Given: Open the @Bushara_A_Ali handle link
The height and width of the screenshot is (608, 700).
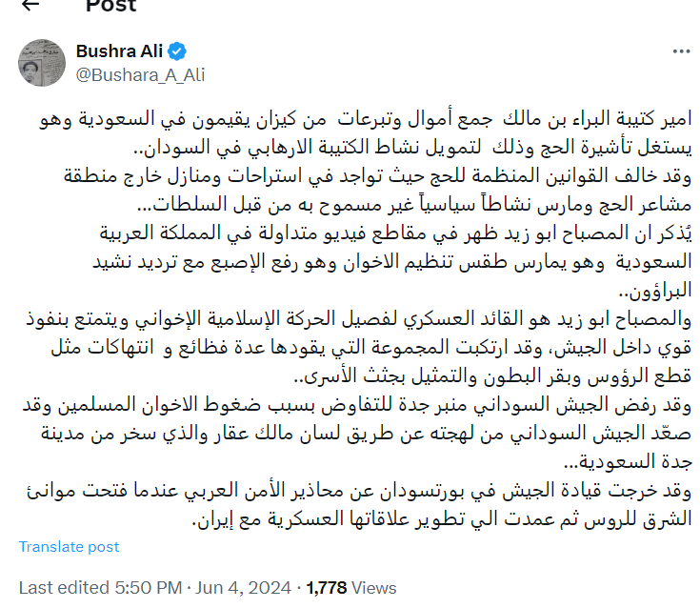Looking at the screenshot, I should 140,75.
